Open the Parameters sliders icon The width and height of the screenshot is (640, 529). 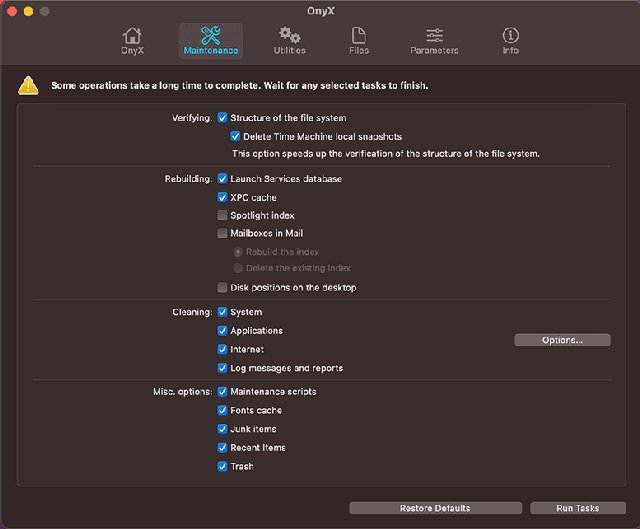(x=434, y=37)
